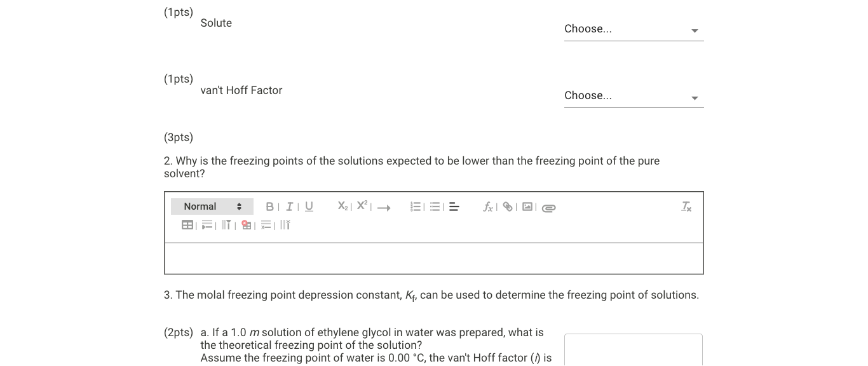Insert an image into the answer
The height and width of the screenshot is (366, 868).
527,207
